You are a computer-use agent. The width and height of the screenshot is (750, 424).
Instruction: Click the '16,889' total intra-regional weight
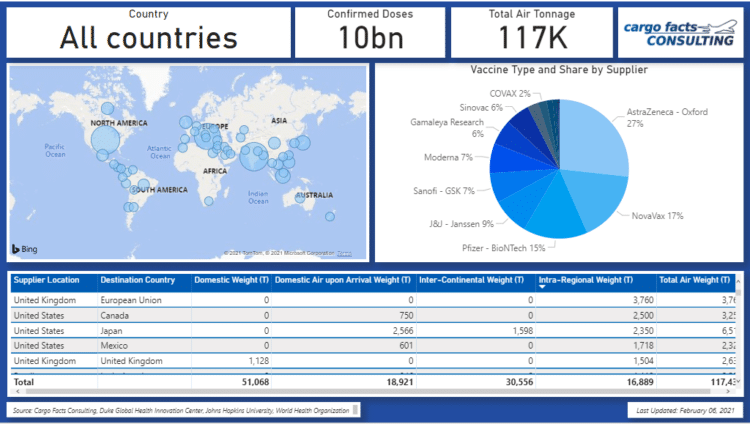pyautogui.click(x=640, y=382)
